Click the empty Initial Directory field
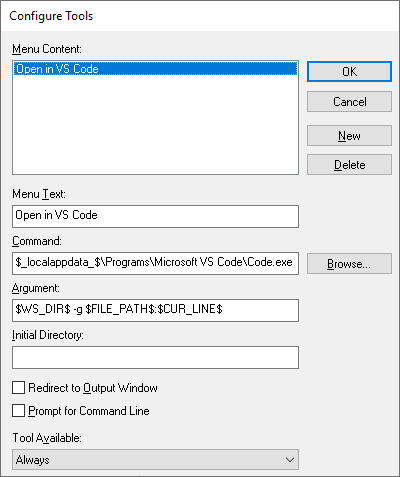 [x=155, y=357]
